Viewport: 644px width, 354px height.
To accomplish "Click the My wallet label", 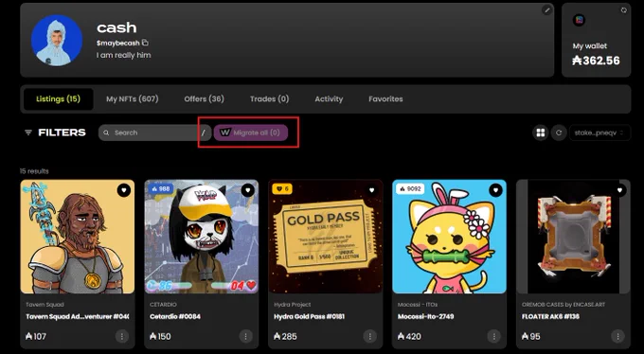I will (590, 46).
